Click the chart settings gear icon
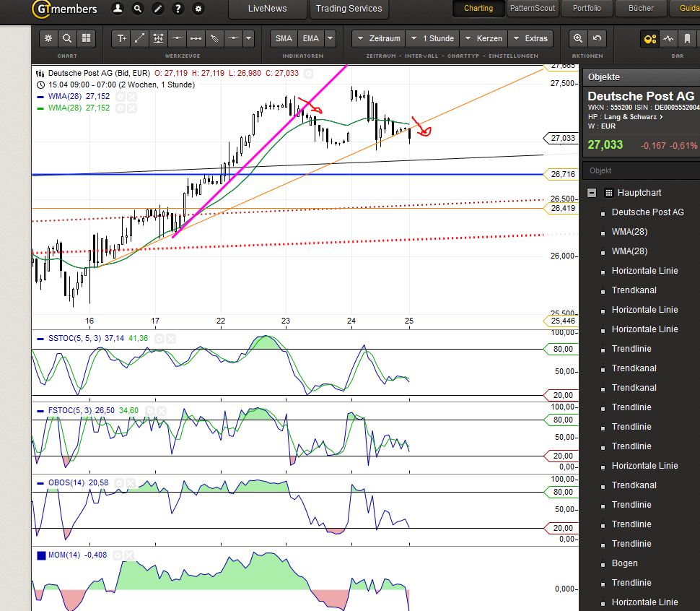Viewport: 700px width, 611px height. 48,38
